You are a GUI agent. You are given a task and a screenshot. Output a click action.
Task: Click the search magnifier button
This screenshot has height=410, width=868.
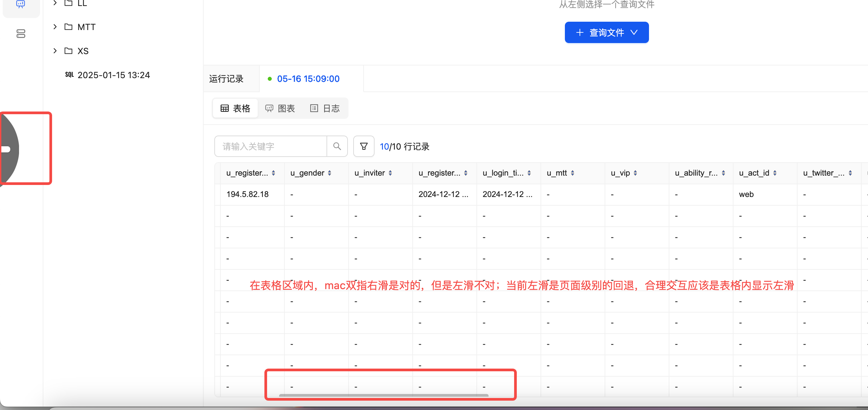coord(337,146)
